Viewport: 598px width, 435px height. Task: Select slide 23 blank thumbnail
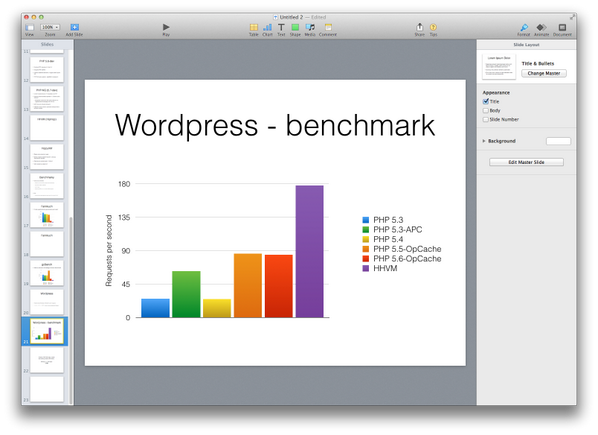47,389
